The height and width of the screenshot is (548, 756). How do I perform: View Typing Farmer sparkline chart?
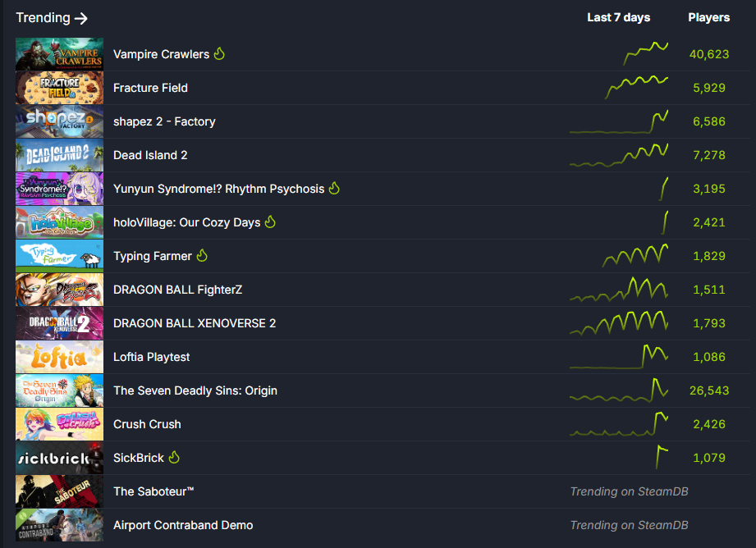pos(635,255)
